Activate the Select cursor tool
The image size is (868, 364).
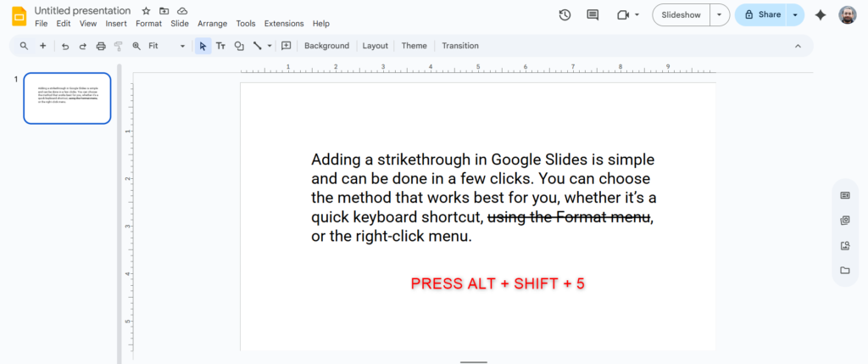pos(203,46)
